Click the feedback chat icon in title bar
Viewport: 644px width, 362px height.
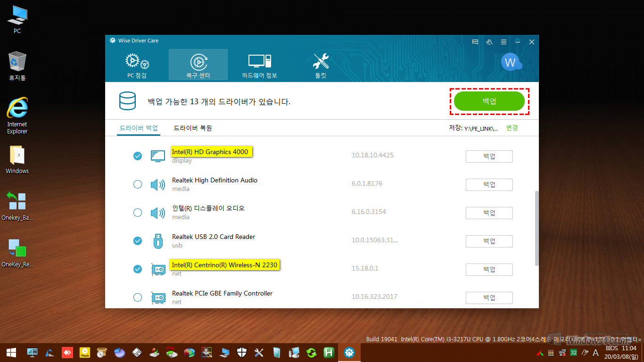[475, 42]
